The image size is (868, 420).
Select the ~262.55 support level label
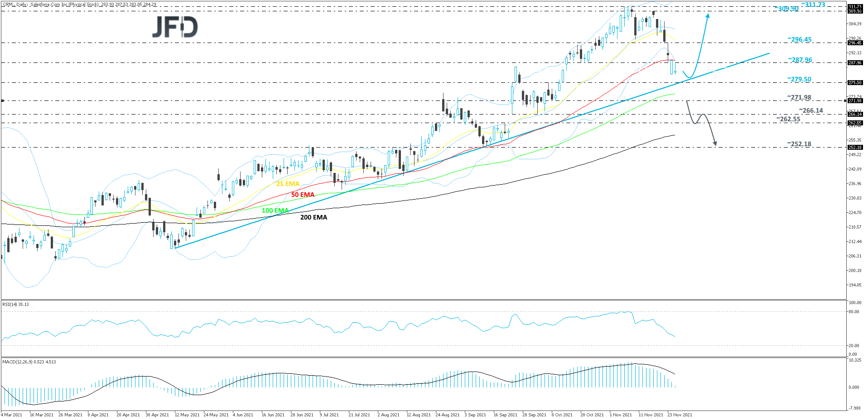point(788,119)
